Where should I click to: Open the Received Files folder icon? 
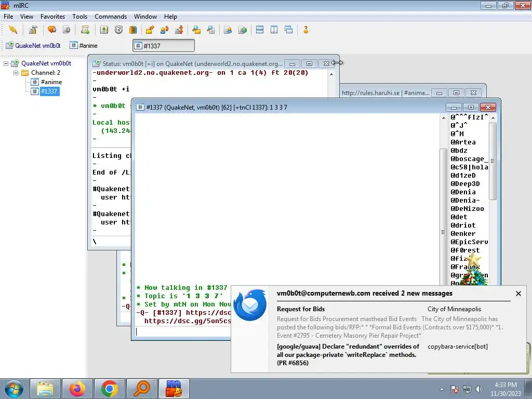tap(196, 30)
